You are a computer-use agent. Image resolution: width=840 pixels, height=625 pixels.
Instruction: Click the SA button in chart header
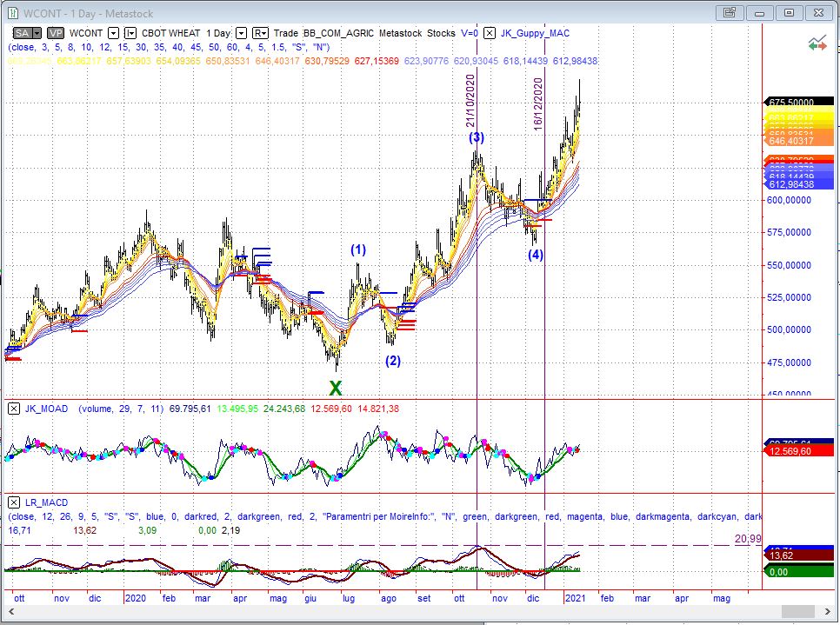(23, 33)
